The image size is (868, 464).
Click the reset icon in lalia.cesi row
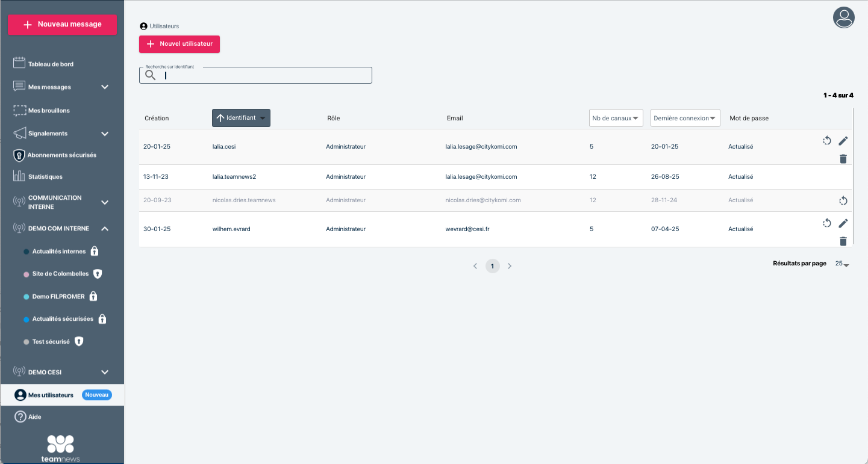click(x=827, y=140)
